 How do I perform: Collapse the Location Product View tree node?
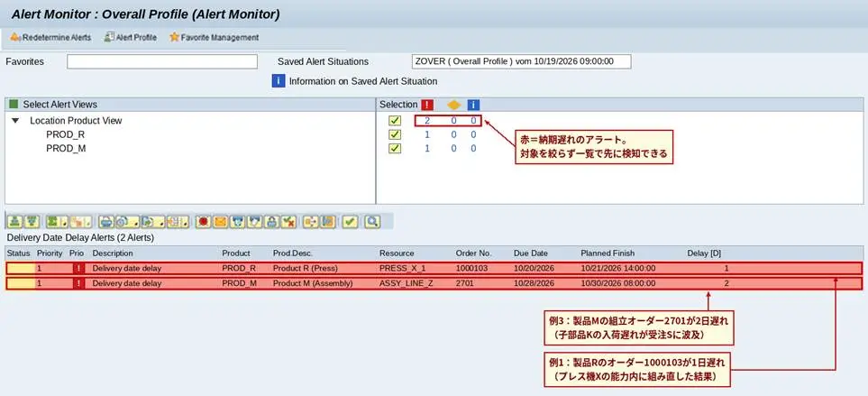[x=15, y=120]
